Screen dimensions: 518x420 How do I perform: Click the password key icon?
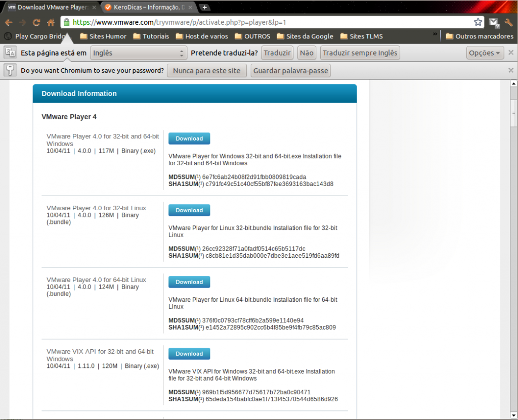tap(10, 70)
